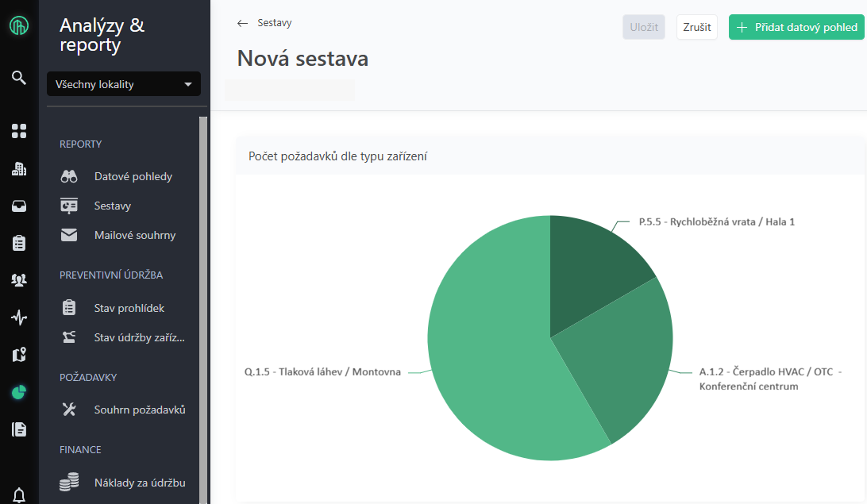Image resolution: width=867 pixels, height=504 pixels.
Task: Click the P.5.5 - Rychloběžná vrata / Hala 1 label
Action: coord(717,221)
